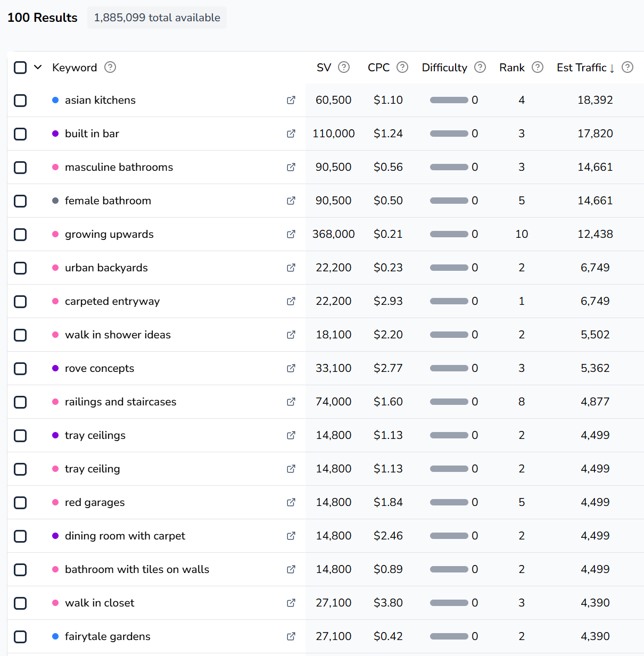Sort by the Difficulty column header

(444, 68)
